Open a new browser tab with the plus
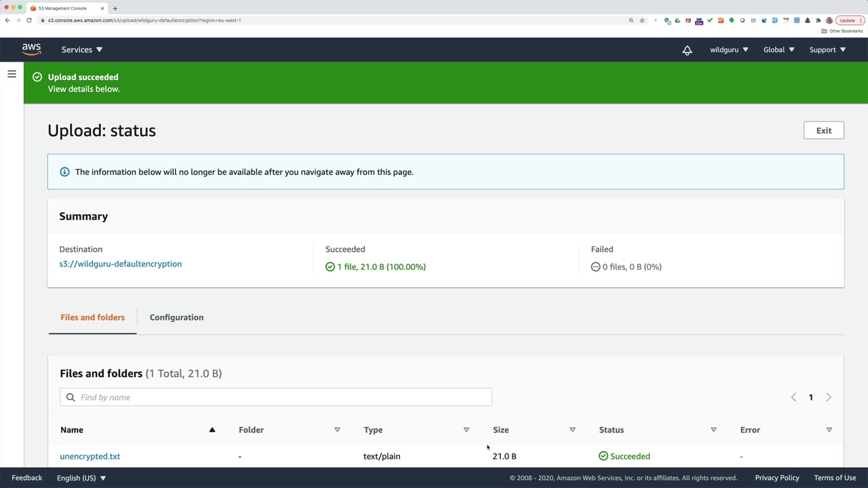868x488 pixels. 115,8
